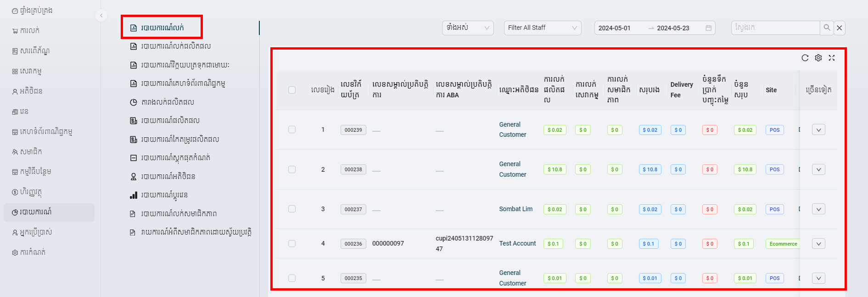The image size is (868, 297).
Task: Expand table to fullscreen icon
Action: point(831,58)
